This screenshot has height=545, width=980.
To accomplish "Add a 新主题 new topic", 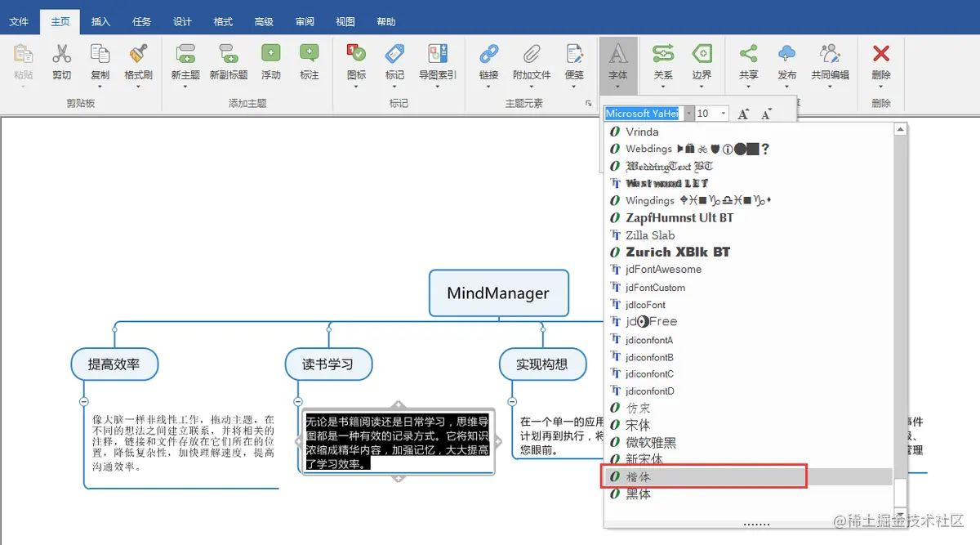I will [185, 54].
